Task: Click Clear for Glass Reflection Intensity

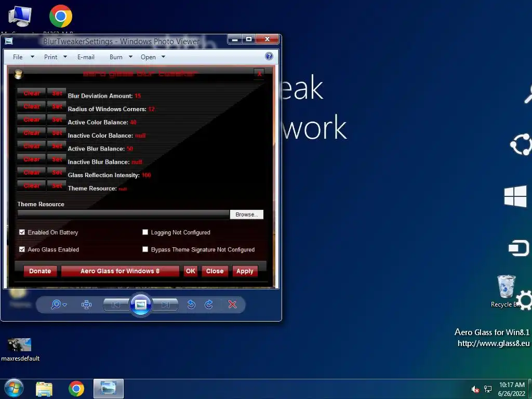Action: [x=32, y=172]
